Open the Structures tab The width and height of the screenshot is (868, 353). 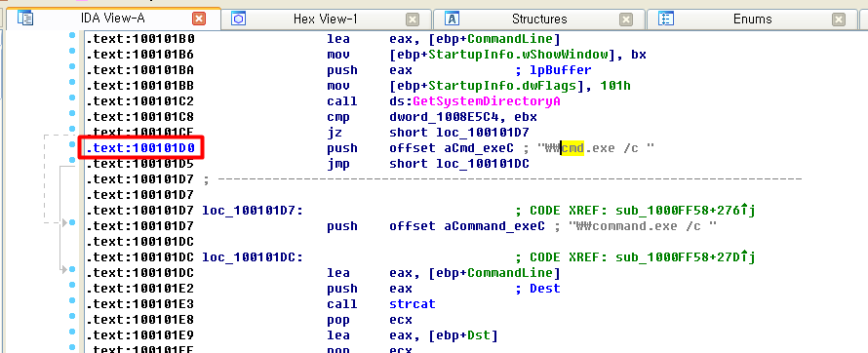pos(539,19)
